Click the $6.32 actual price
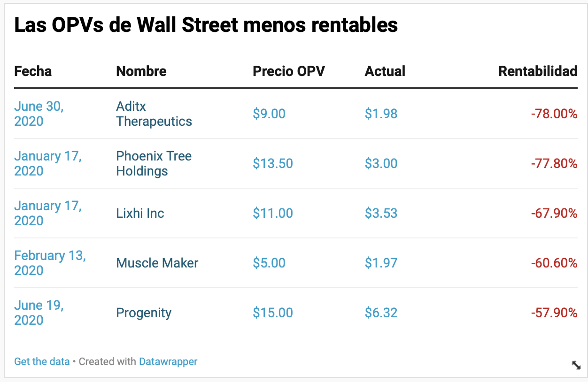This screenshot has height=382, width=588. (381, 313)
